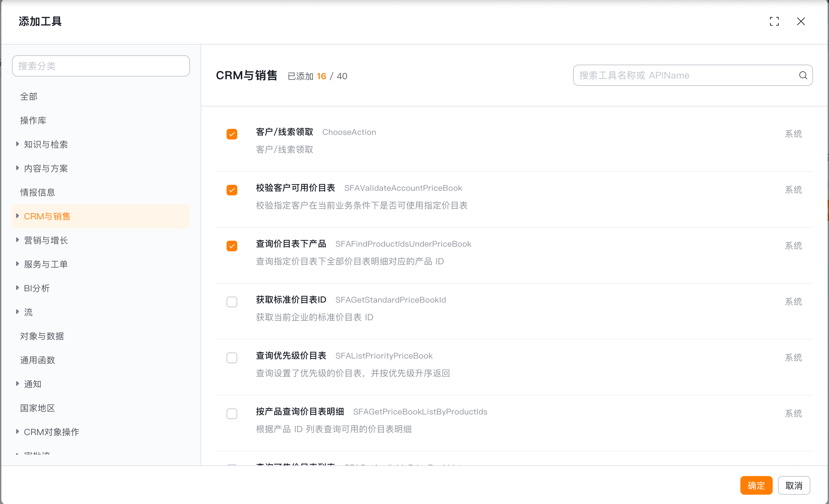This screenshot has width=829, height=504.
Task: Expand 内容与方案 category arrow
Action: 18,168
